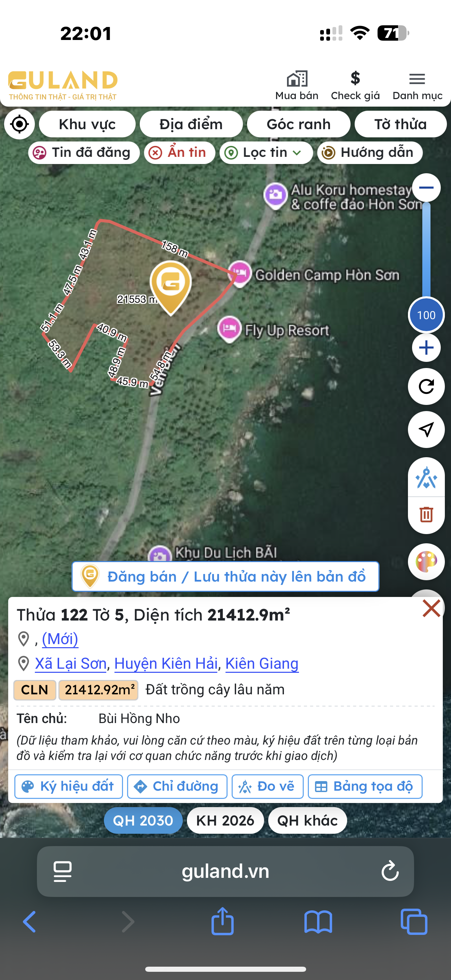Image resolution: width=451 pixels, height=980 pixels.
Task: Click the 21412.92m² area tag
Action: (x=98, y=690)
